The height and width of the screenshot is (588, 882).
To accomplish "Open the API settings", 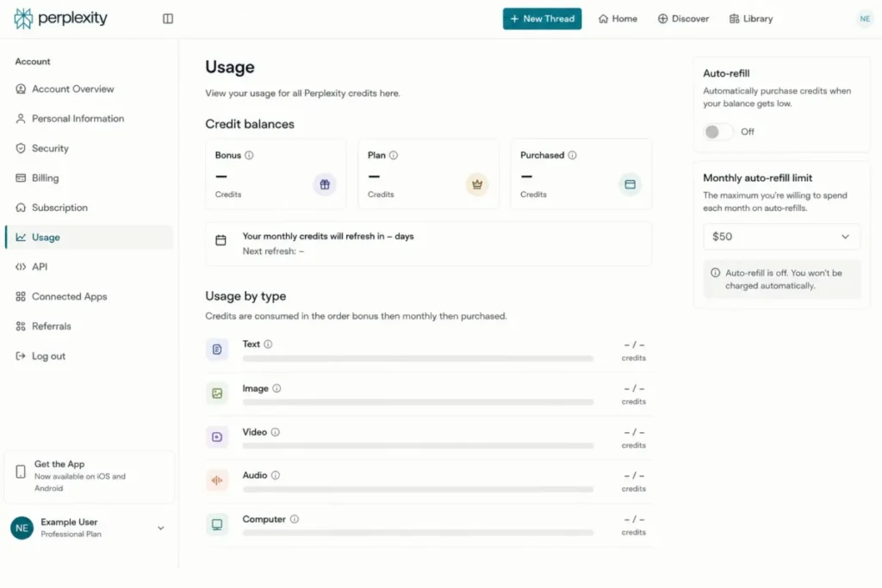I will tap(90, 267).
